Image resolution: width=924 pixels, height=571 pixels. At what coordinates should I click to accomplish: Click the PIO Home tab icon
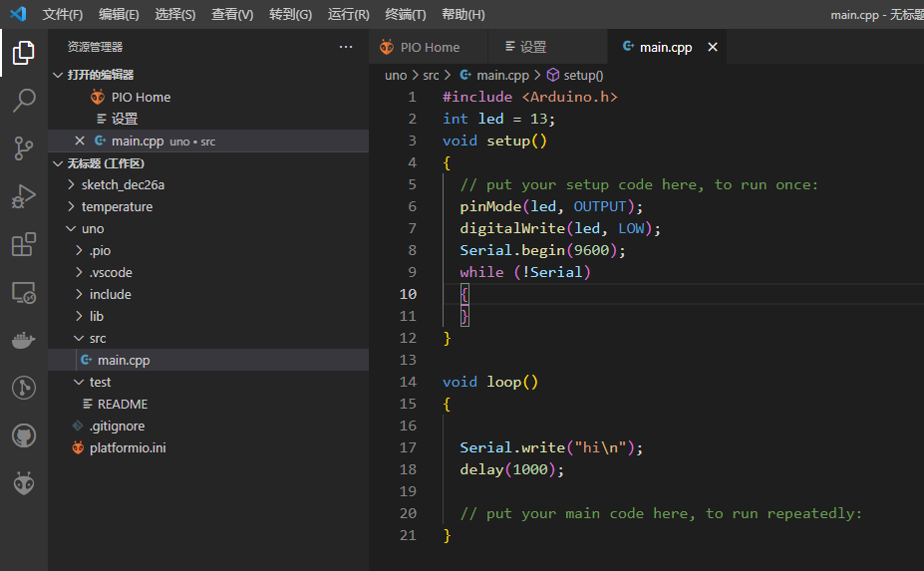[x=387, y=47]
